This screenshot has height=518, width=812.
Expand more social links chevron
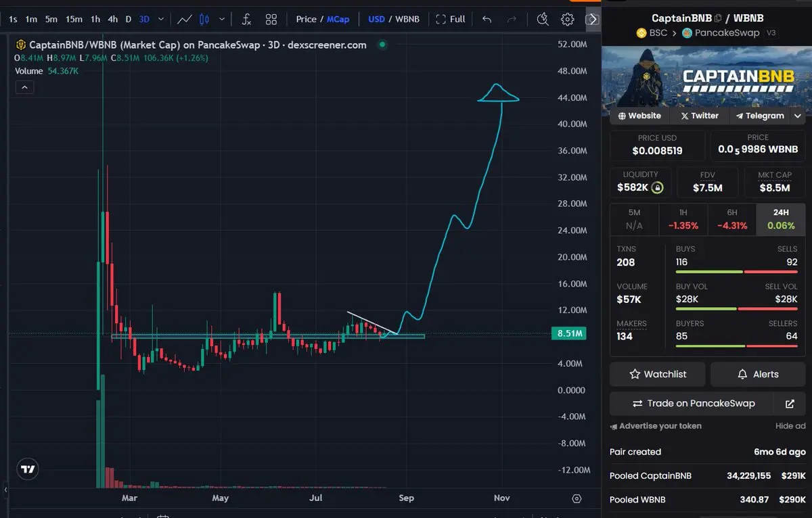pos(798,116)
